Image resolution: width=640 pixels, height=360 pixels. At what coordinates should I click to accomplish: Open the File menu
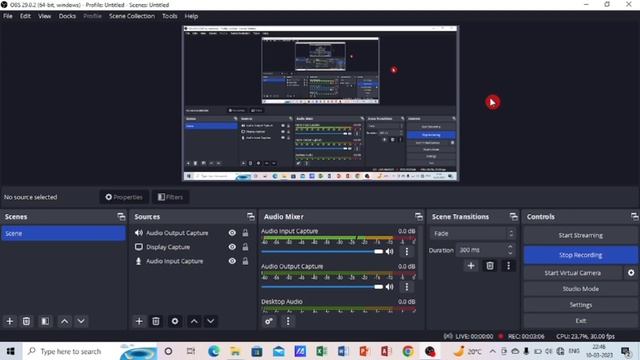click(8, 16)
